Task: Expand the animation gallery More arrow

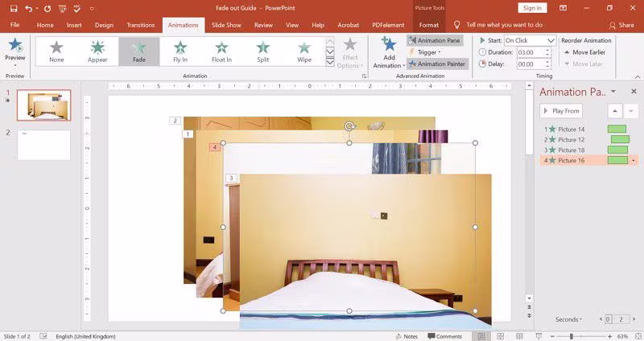Action: tap(330, 63)
